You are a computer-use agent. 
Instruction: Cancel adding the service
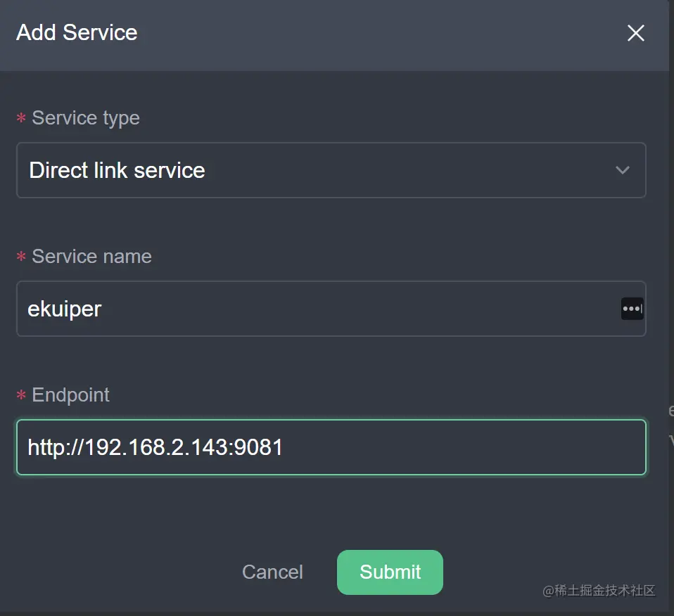coord(272,572)
